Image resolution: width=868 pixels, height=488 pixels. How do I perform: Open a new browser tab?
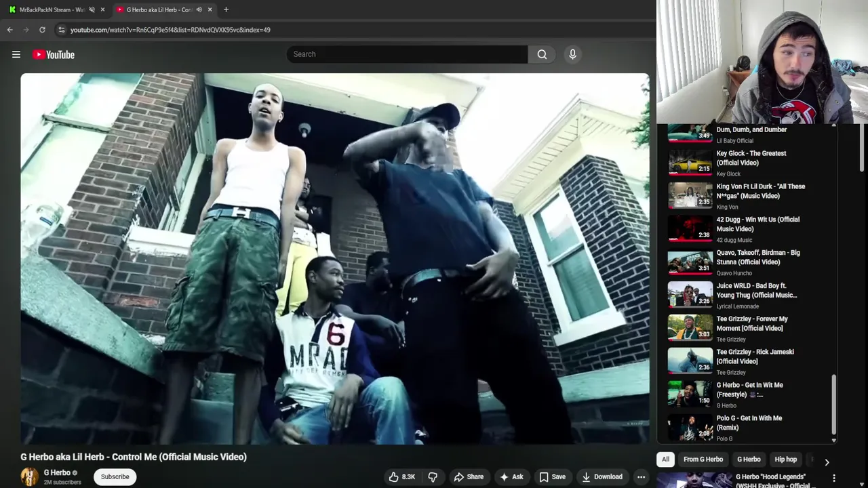(x=226, y=9)
